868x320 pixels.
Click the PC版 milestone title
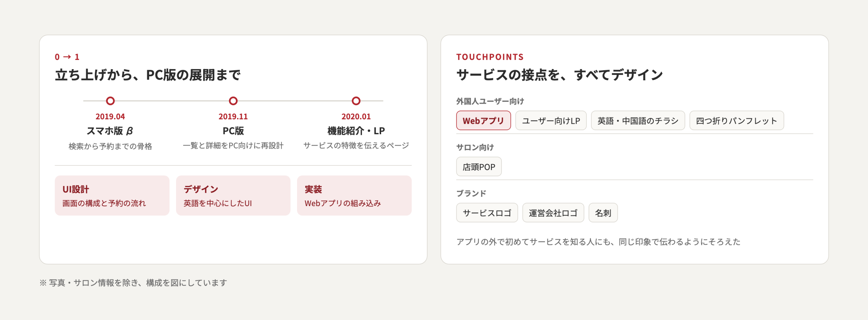coord(233,131)
